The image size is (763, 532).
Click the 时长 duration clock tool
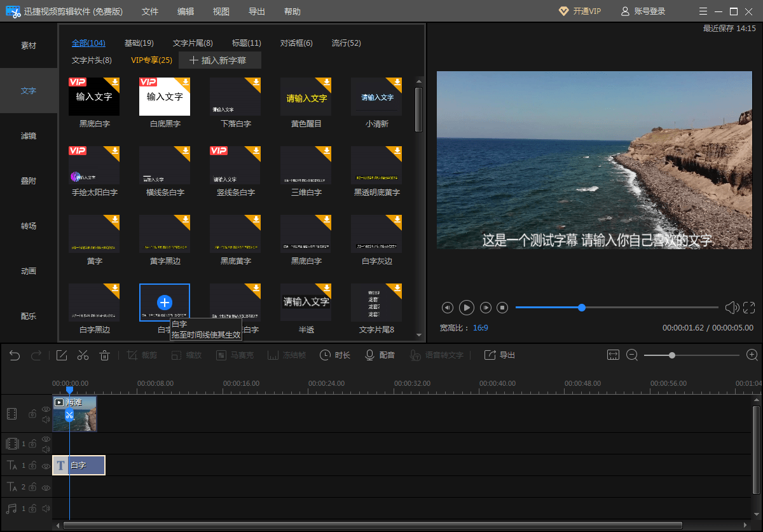(x=334, y=355)
